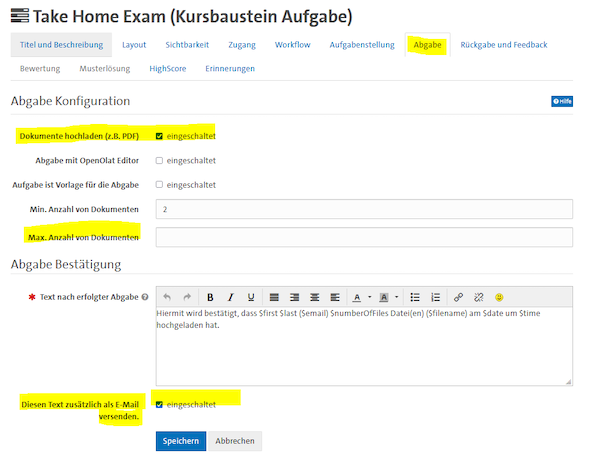Insert a bulleted list
Screen dimensions: 600x460
[x=416, y=297]
